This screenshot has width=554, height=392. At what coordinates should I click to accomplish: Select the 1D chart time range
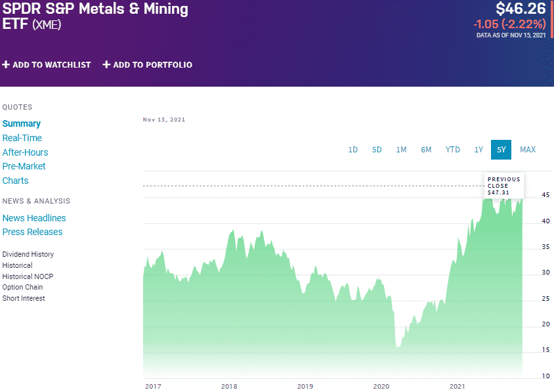pyautogui.click(x=353, y=150)
